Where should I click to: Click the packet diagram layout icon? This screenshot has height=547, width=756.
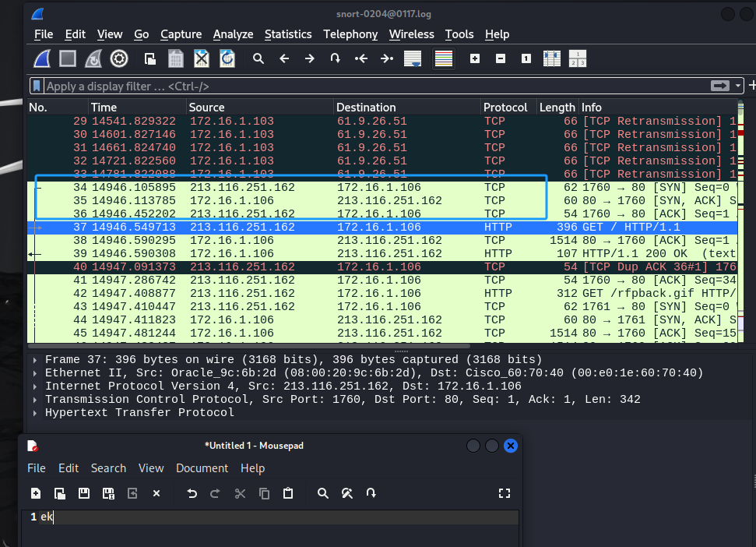578,59
